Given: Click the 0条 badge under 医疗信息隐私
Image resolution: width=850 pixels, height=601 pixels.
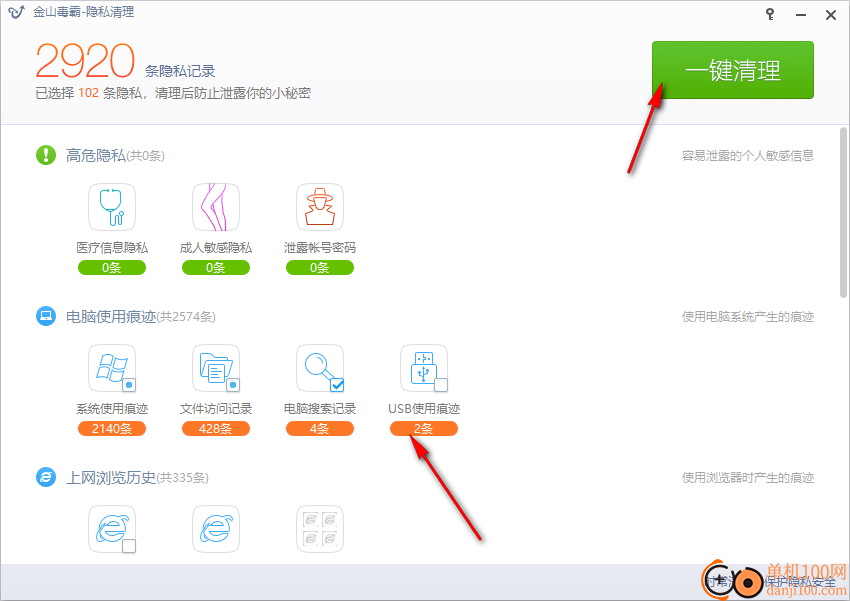Looking at the screenshot, I should coord(112,268).
